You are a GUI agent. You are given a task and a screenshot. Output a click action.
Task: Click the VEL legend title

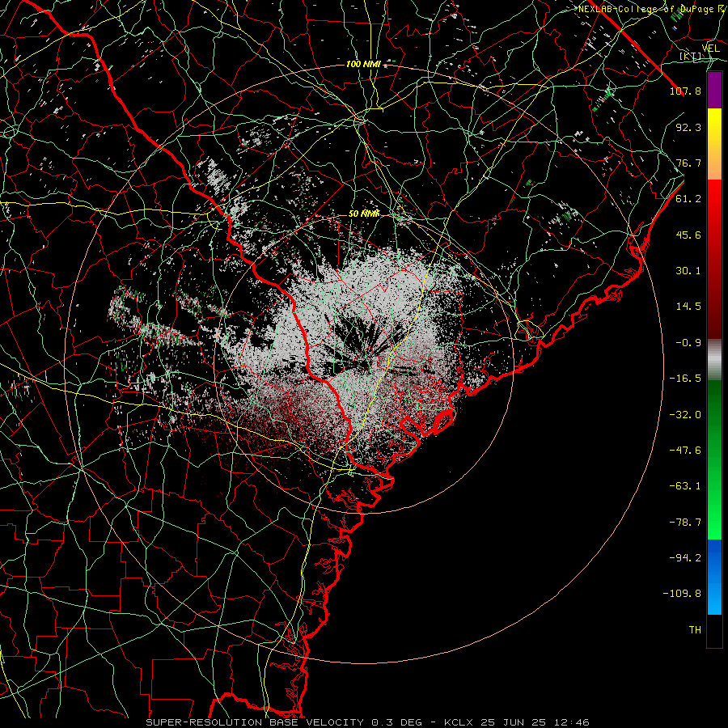710,49
